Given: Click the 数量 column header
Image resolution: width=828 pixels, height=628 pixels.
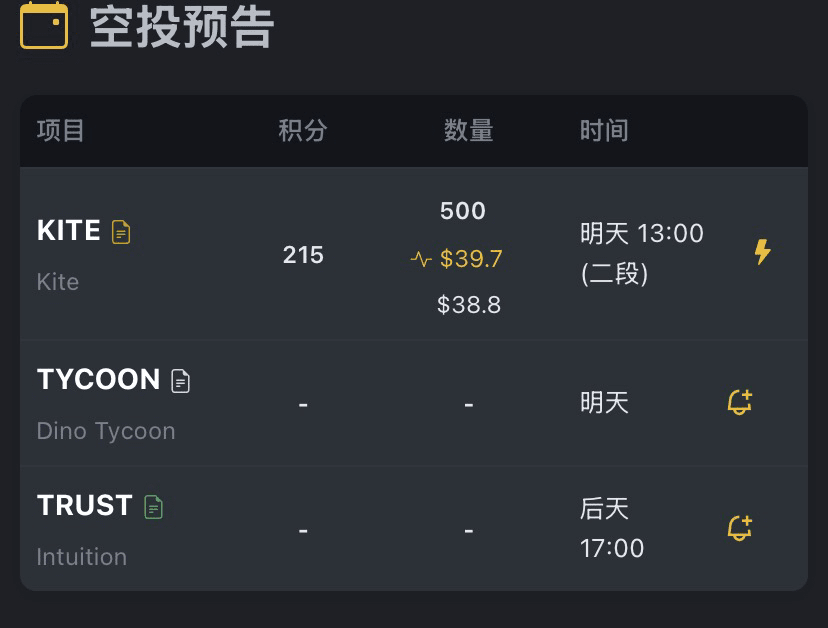Looking at the screenshot, I should (469, 130).
